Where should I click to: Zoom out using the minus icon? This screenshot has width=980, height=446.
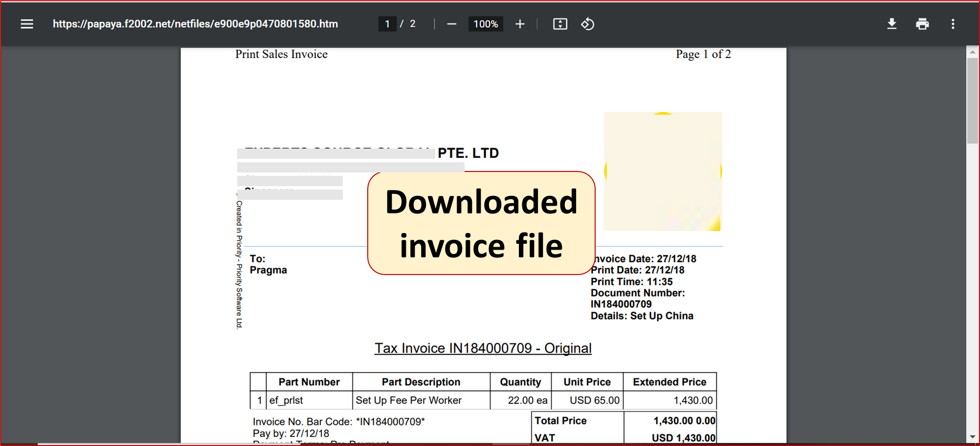[x=451, y=24]
